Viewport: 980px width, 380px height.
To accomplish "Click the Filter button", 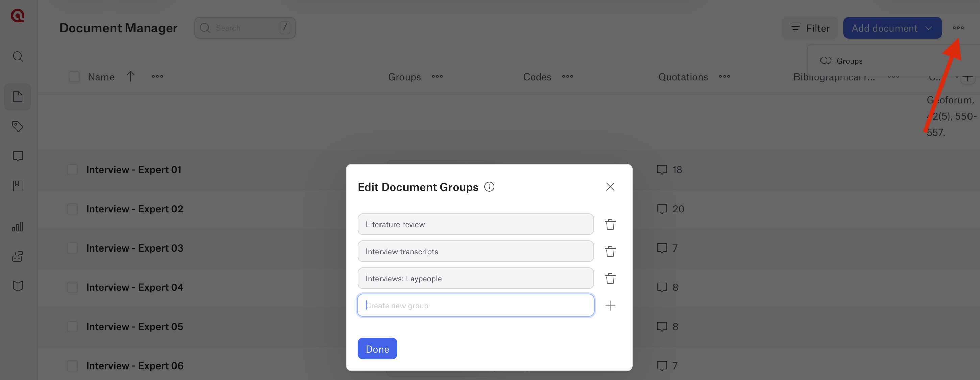I will pyautogui.click(x=810, y=28).
